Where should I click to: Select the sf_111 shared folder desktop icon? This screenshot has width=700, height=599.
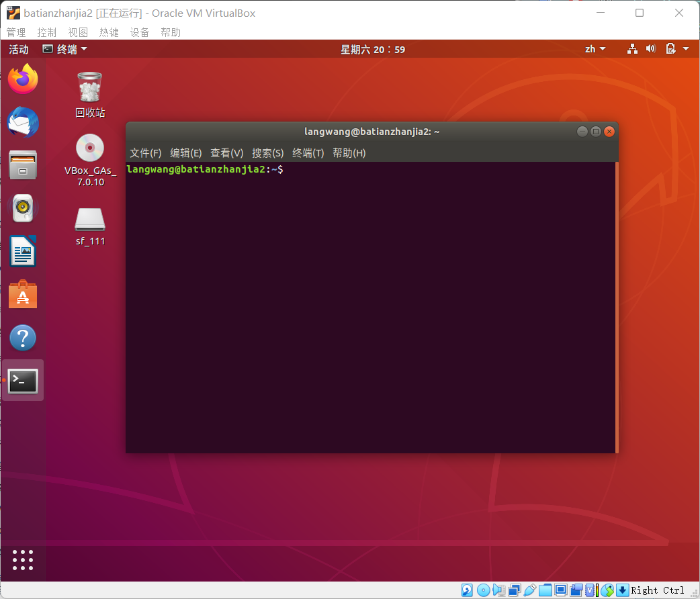click(x=90, y=227)
